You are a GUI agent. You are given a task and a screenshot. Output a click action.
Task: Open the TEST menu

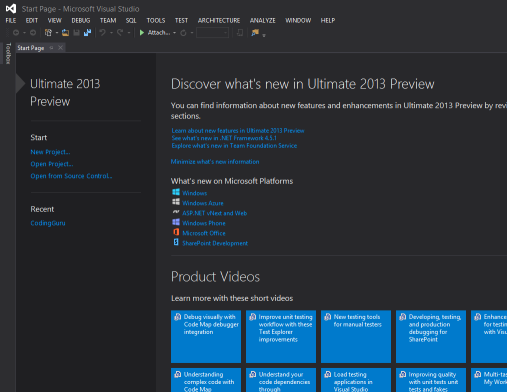(x=181, y=21)
